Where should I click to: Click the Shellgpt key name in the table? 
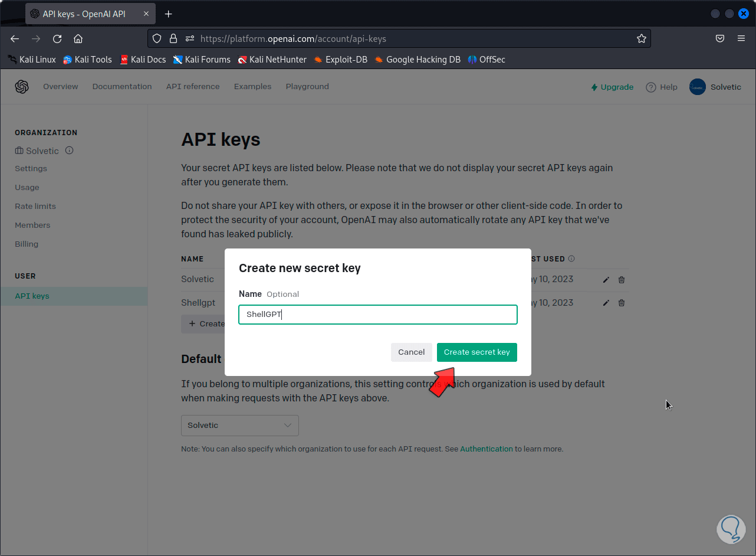tap(198, 303)
